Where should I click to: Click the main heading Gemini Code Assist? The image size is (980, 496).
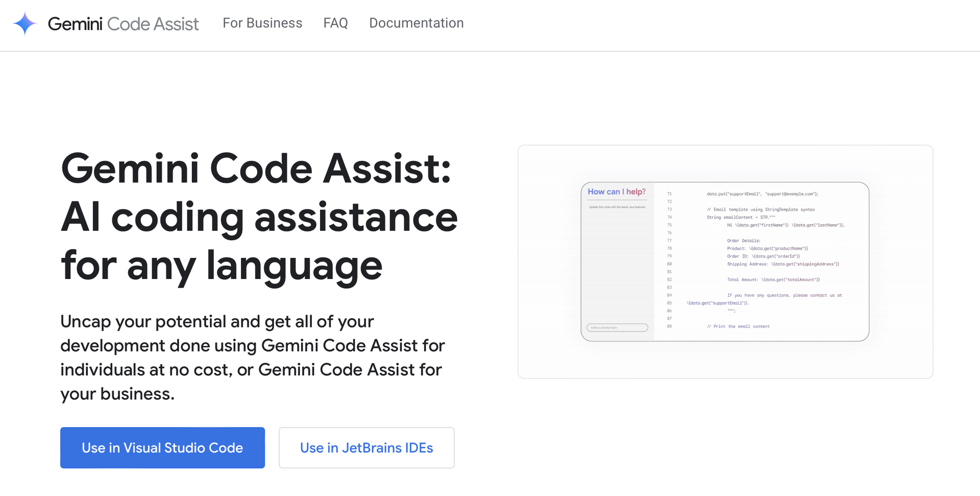(x=258, y=217)
